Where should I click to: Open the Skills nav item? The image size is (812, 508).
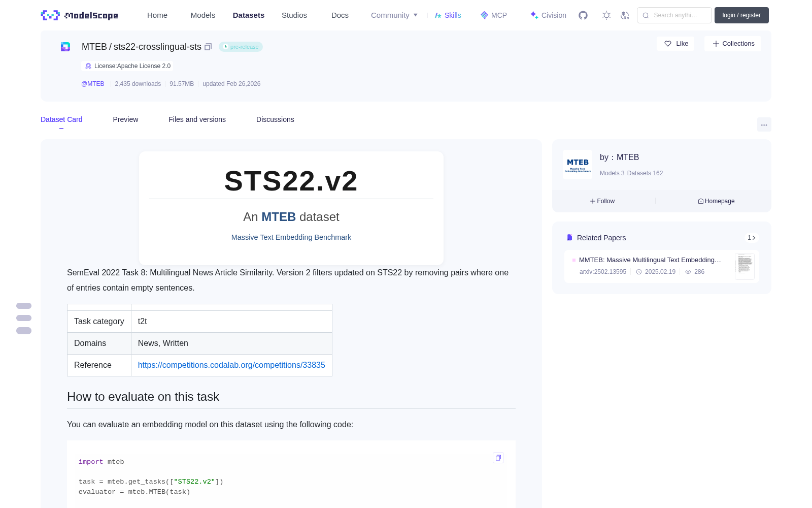coord(448,15)
